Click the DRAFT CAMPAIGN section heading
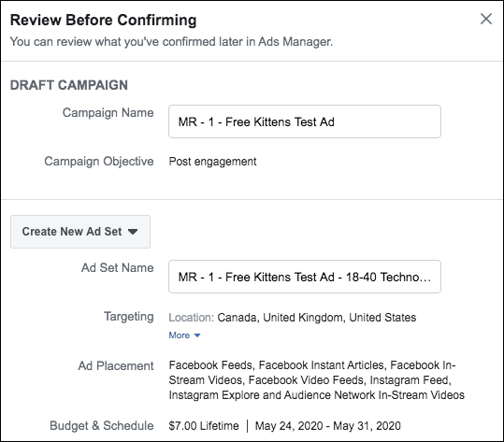This screenshot has height=442, width=504. tap(69, 85)
